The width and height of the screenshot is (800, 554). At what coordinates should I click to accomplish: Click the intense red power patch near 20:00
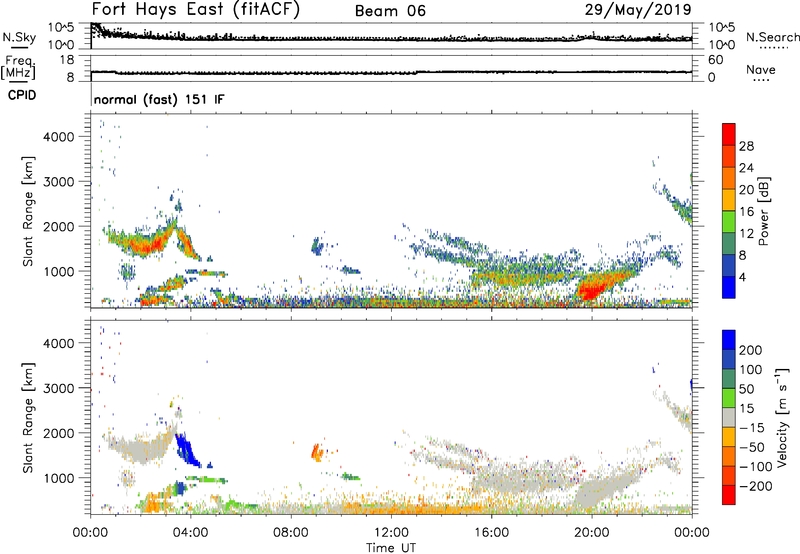(x=592, y=291)
